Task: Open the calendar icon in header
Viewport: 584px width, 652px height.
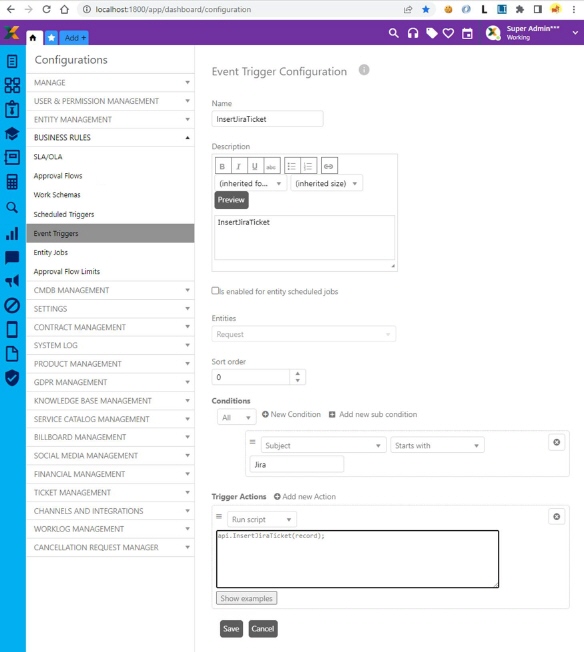Action: point(467,34)
